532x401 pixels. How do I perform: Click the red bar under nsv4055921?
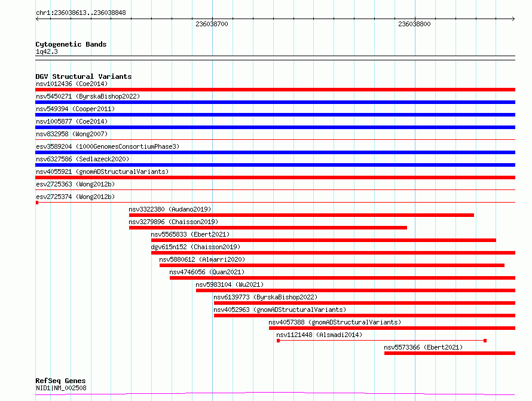coord(275,177)
